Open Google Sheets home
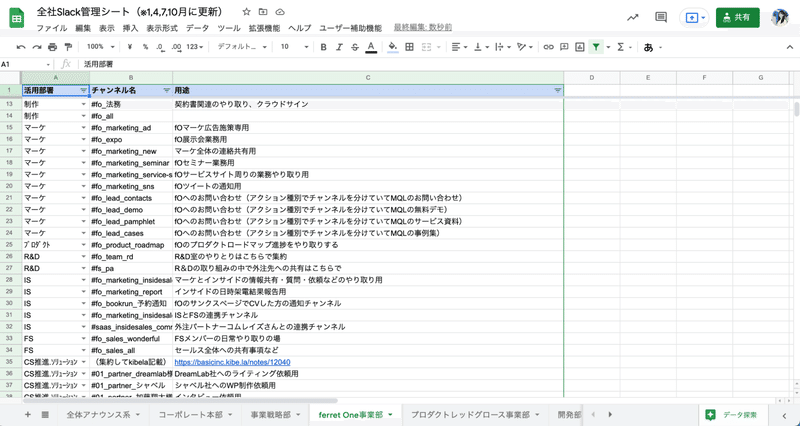This screenshot has height=426, width=800. click(x=16, y=18)
